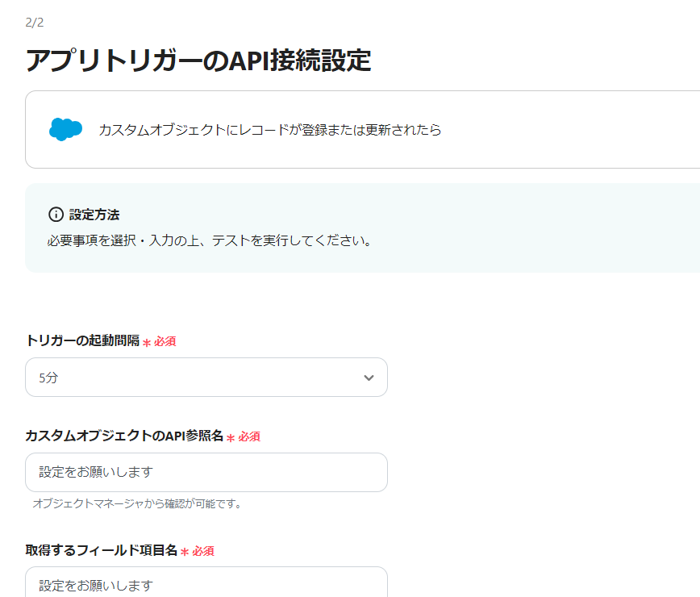Click the オブジェクトマネージャから確認が可能です hint text

[137, 503]
